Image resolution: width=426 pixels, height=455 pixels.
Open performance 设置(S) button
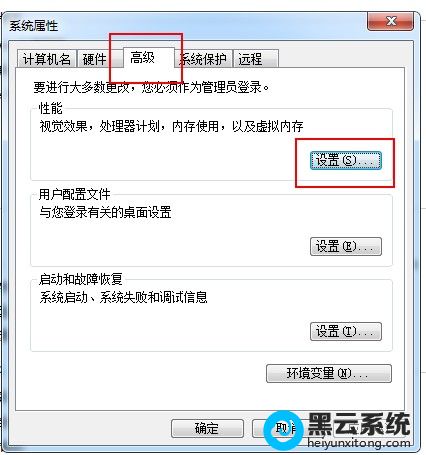point(346,161)
